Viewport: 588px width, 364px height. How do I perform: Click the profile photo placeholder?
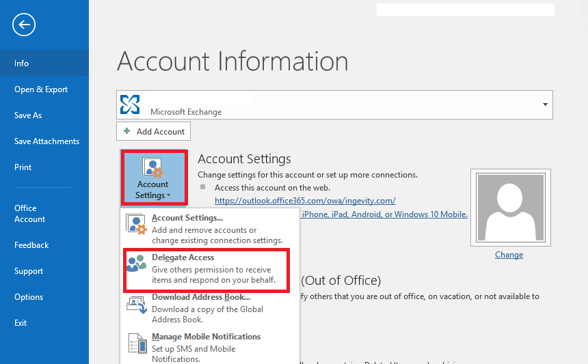point(510,208)
